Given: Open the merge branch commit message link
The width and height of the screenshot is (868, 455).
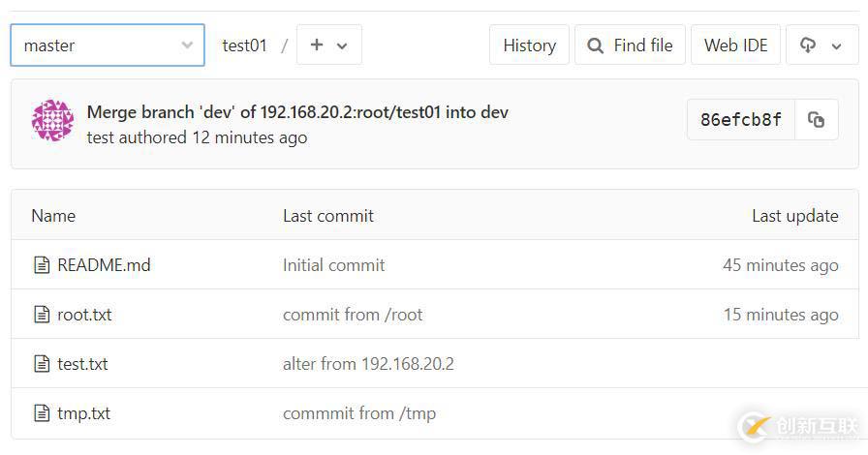Looking at the screenshot, I should (297, 112).
